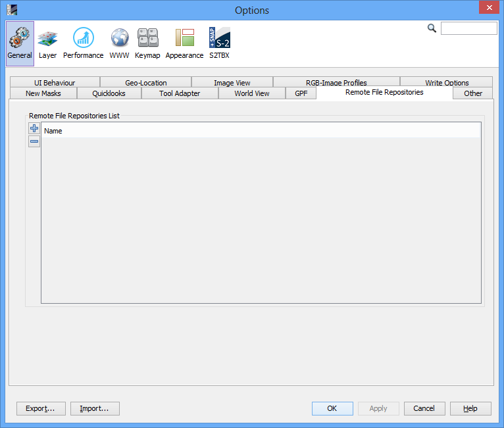Switch to the Quicklooks tab

(109, 93)
